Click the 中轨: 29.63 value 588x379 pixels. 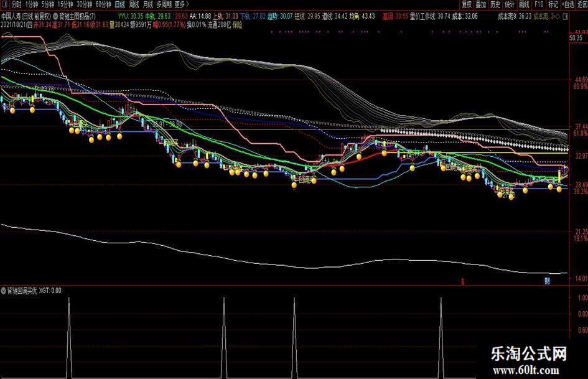(x=157, y=17)
